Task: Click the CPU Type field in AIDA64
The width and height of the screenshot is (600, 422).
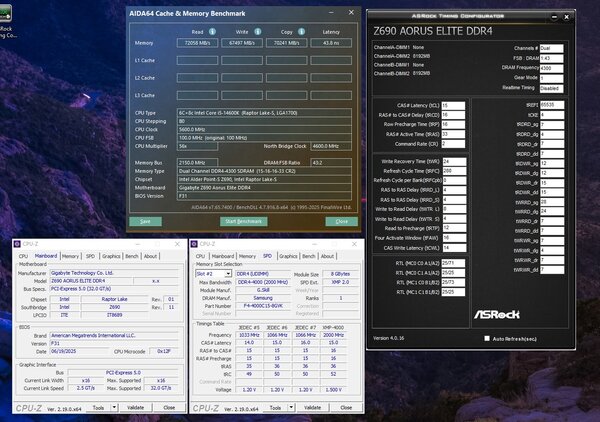Action: (264, 113)
